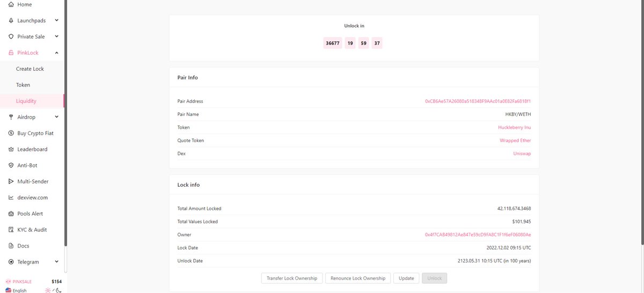The image size is (644, 293).
Task: Click Transfer Lock Ownership button
Action: [292, 278]
